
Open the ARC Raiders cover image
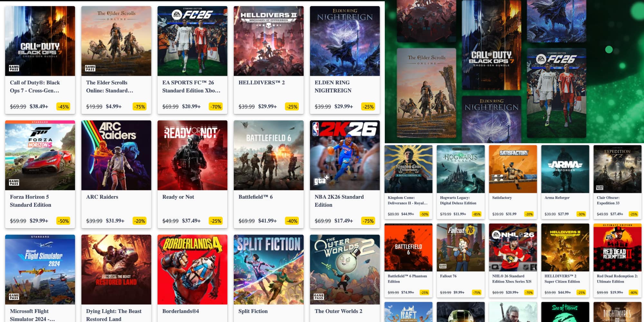116,155
